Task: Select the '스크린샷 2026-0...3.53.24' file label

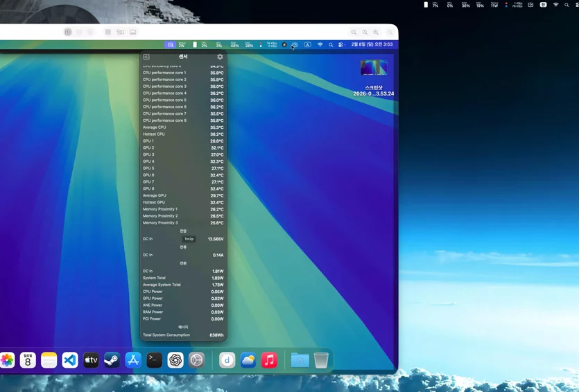Action: 374,91
